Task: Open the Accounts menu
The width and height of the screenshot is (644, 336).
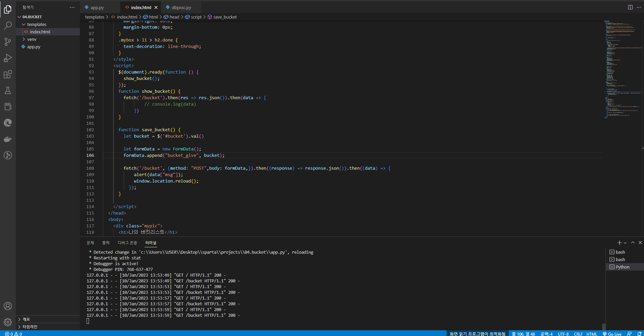Action: [8, 306]
